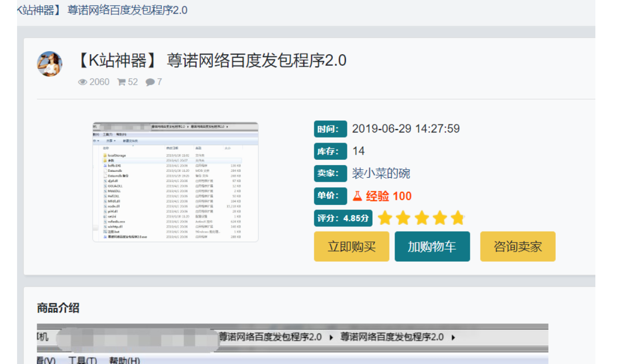Contact seller via 咨询卖家 button
The width and height of the screenshot is (628, 364).
pyautogui.click(x=518, y=247)
